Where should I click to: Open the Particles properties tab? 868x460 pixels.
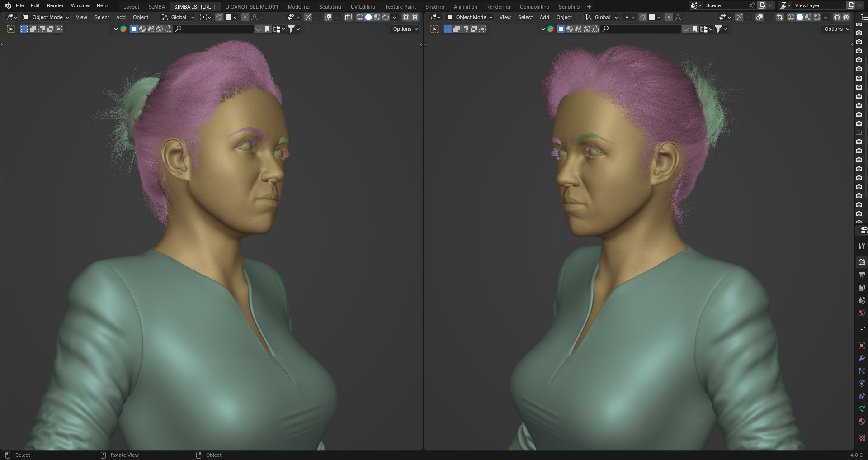(x=861, y=371)
